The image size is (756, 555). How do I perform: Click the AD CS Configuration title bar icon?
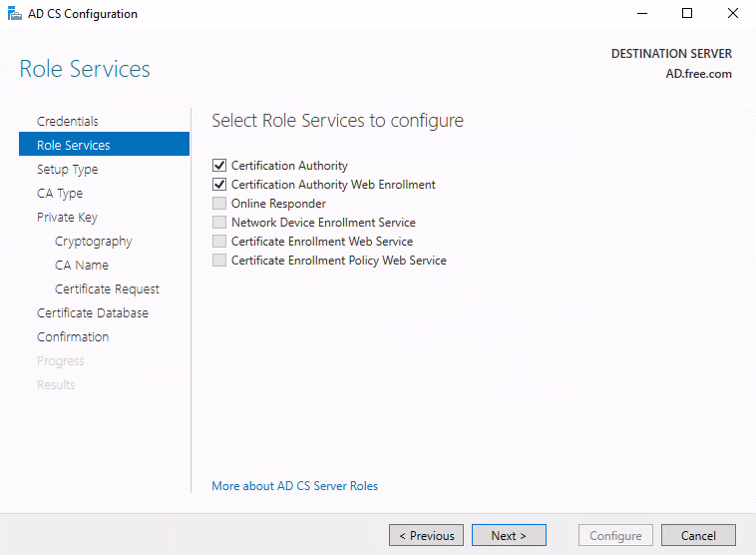point(15,14)
